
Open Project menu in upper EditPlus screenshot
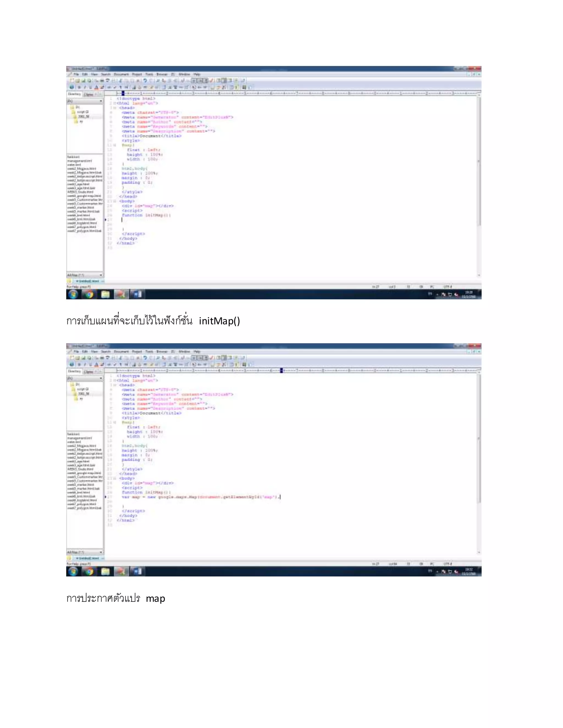click(x=137, y=74)
